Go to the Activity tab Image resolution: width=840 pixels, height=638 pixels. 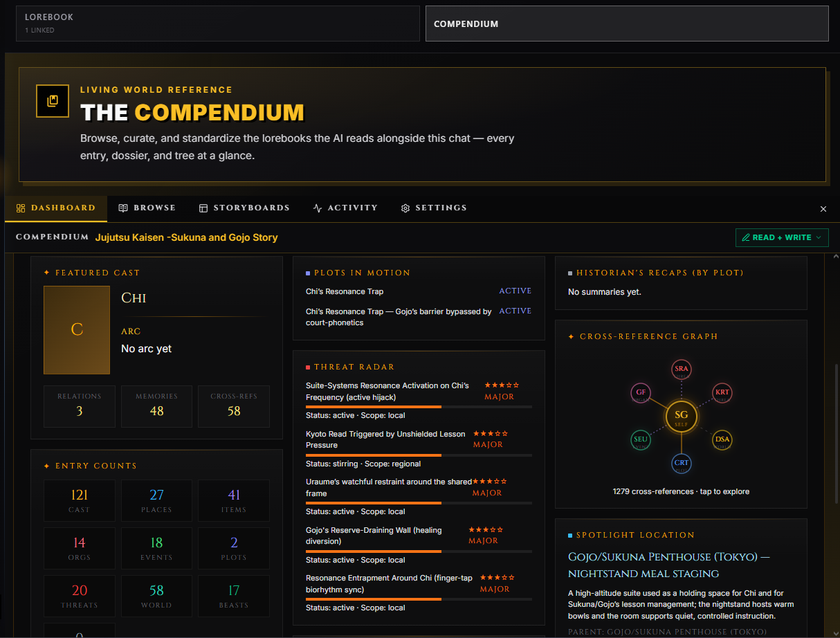(x=345, y=208)
